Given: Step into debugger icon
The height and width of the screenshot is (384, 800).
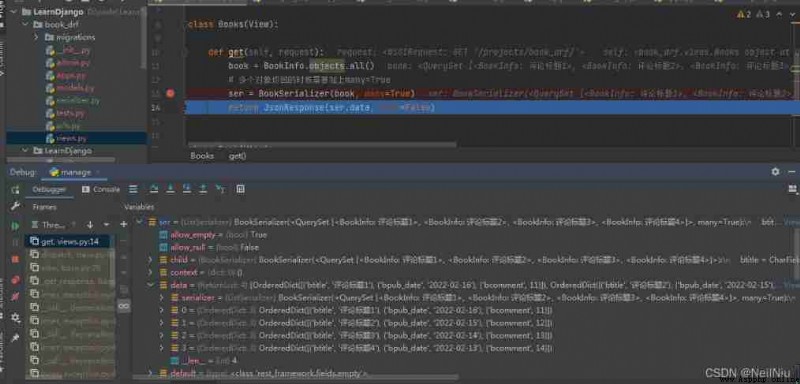Looking at the screenshot, I should (x=170, y=189).
